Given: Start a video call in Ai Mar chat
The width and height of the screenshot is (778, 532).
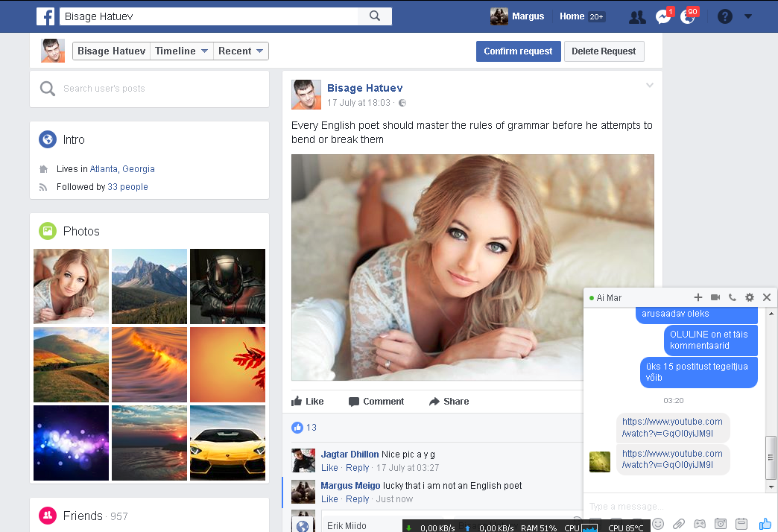Looking at the screenshot, I should coord(715,297).
